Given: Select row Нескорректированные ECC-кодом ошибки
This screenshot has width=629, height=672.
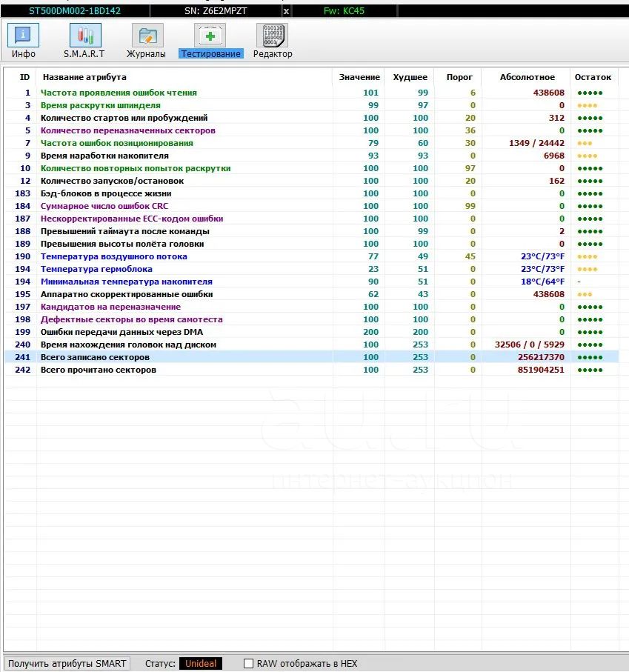Looking at the screenshot, I should click(x=311, y=219).
